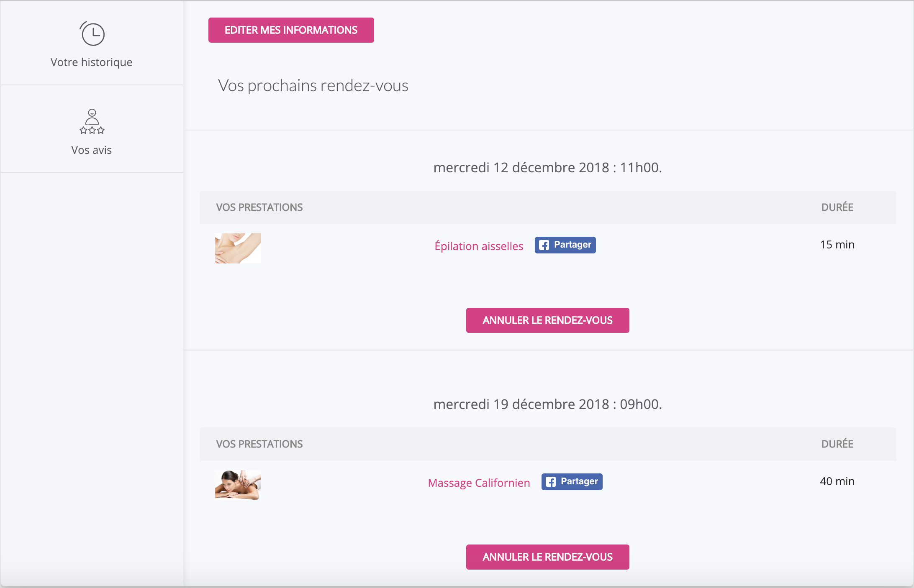Open the Vos avis section
The width and height of the screenshot is (914, 588).
click(x=92, y=150)
